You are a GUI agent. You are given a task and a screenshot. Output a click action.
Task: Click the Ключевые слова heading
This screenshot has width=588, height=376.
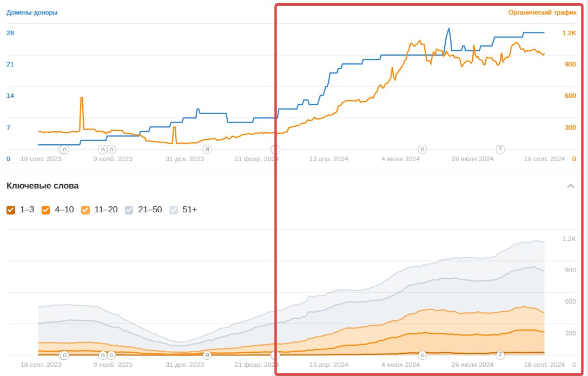click(x=42, y=186)
